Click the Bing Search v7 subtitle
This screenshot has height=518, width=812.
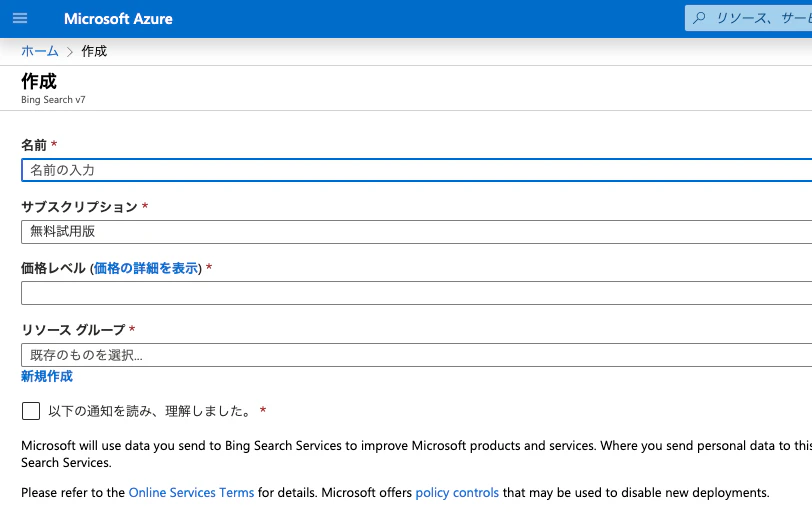[53, 99]
